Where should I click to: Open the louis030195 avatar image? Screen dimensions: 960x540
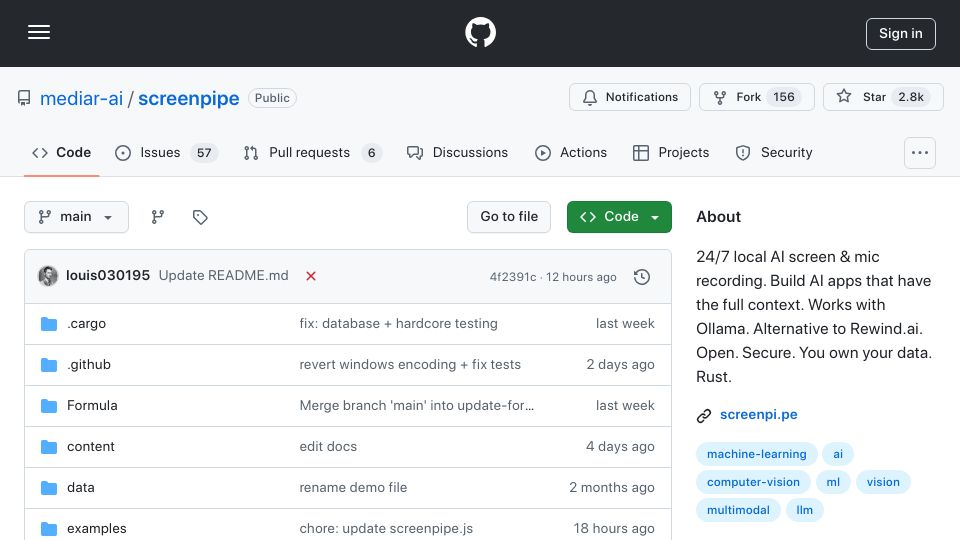(x=48, y=276)
